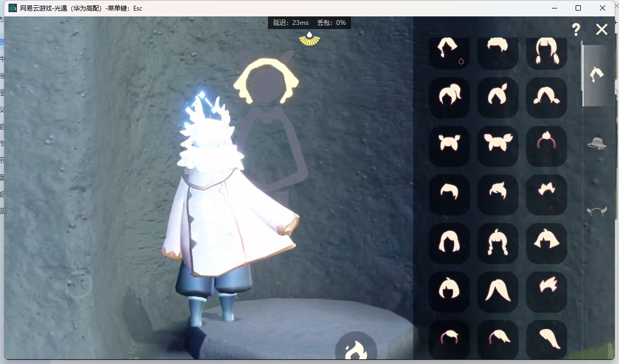
Task: Choose the pink headband long side-swept hairstyle
Action: tap(497, 339)
